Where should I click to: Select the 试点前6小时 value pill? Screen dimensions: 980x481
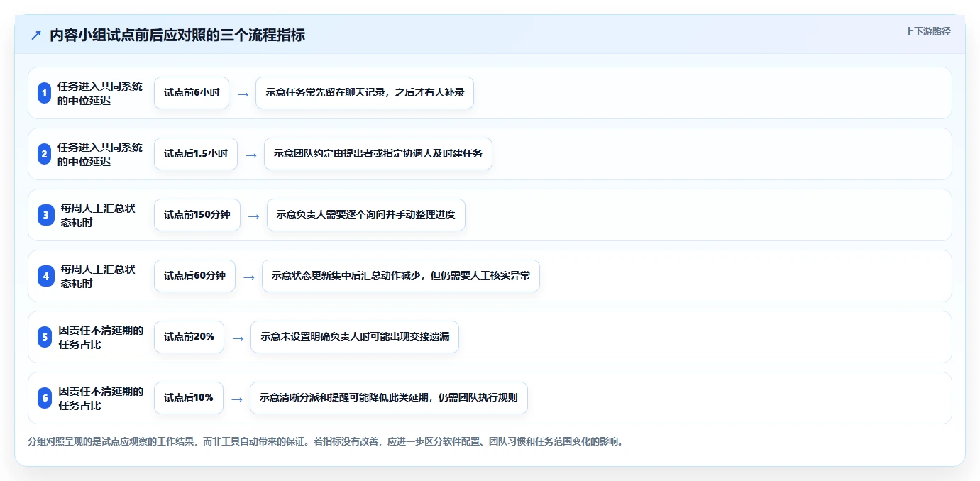(x=192, y=93)
